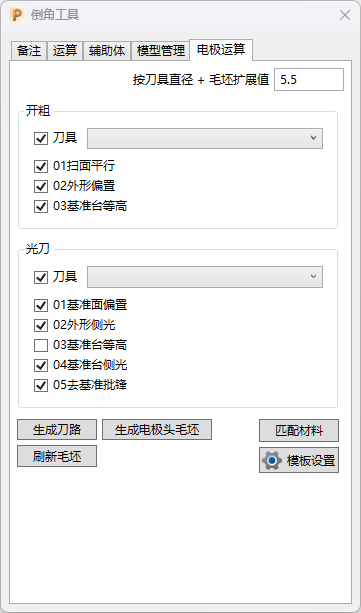Screen dimensions: 361x613
Task: Close the 倒角工具 window
Action: click(x=345, y=15)
